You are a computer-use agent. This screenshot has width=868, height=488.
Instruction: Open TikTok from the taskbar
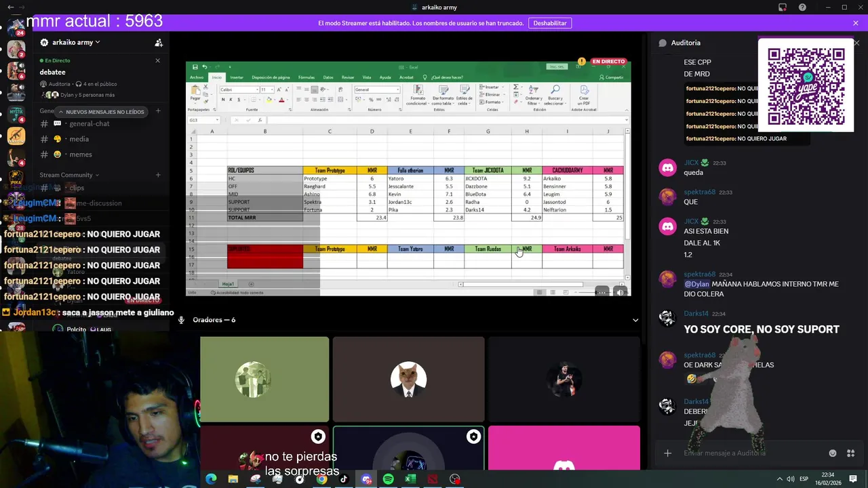pos(344,479)
